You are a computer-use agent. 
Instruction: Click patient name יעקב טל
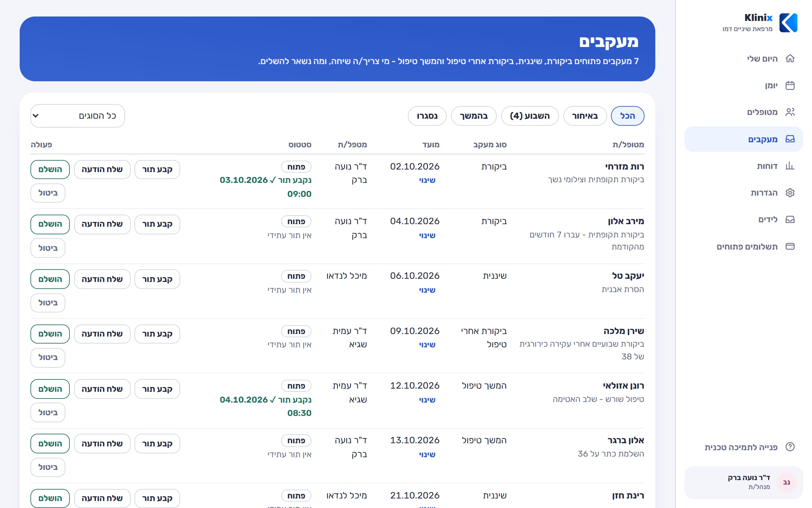[x=628, y=276]
